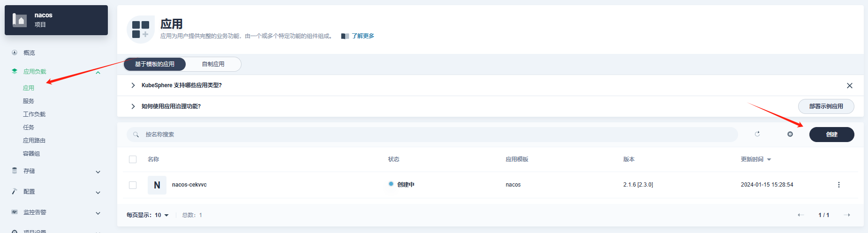The height and width of the screenshot is (233, 868).
Task: Click the 应用 page header icon
Action: [141, 29]
